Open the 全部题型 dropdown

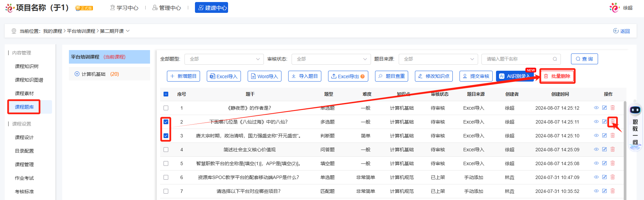tap(224, 59)
